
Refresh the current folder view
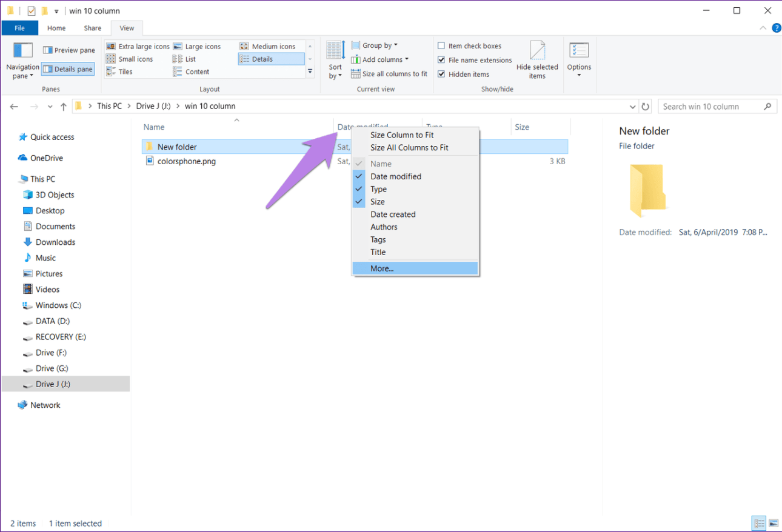(x=646, y=107)
